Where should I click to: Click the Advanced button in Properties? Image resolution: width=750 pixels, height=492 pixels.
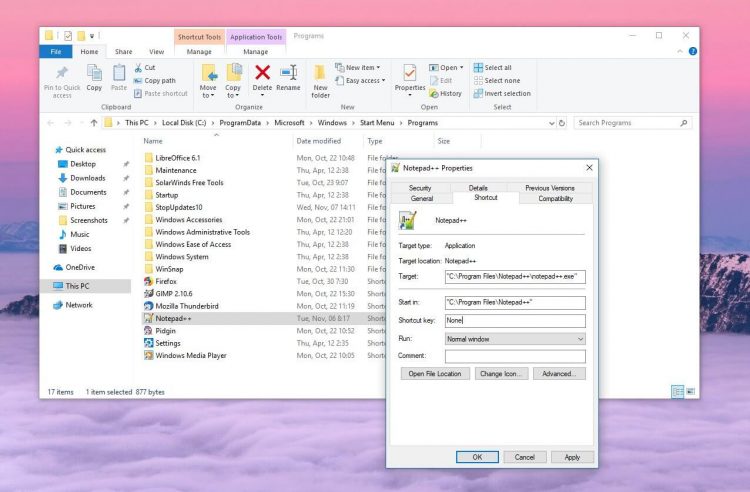coord(559,374)
